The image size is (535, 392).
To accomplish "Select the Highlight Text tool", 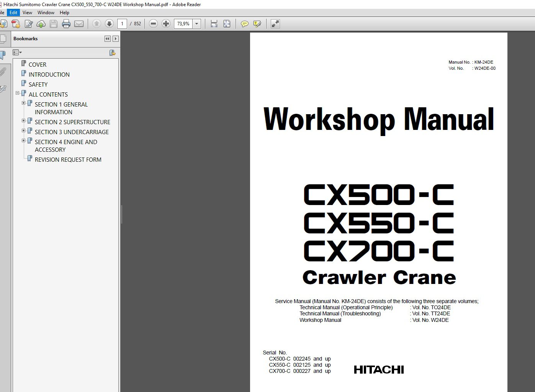I will pyautogui.click(x=256, y=24).
